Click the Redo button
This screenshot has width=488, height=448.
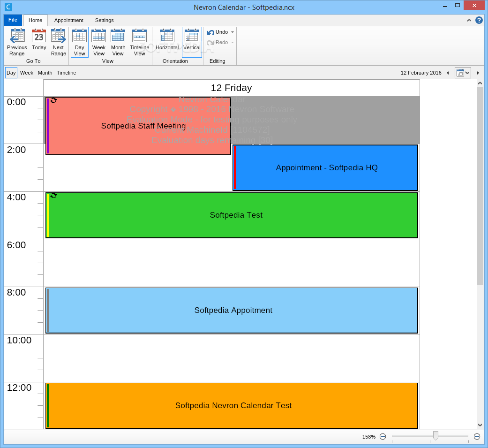218,42
